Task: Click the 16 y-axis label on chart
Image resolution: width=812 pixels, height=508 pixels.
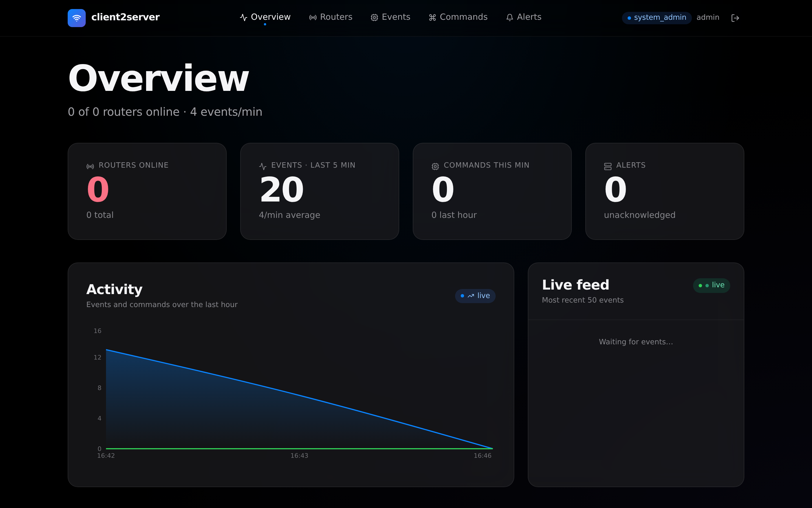Action: (x=97, y=331)
